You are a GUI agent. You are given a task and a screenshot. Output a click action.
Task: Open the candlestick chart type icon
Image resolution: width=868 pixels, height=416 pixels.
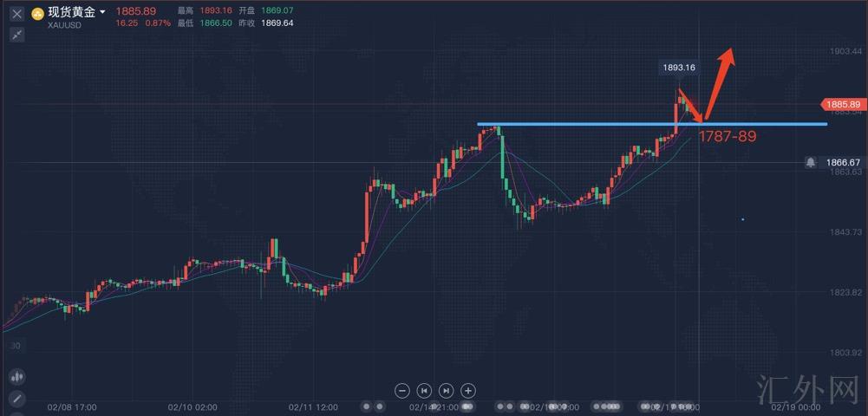(16, 377)
